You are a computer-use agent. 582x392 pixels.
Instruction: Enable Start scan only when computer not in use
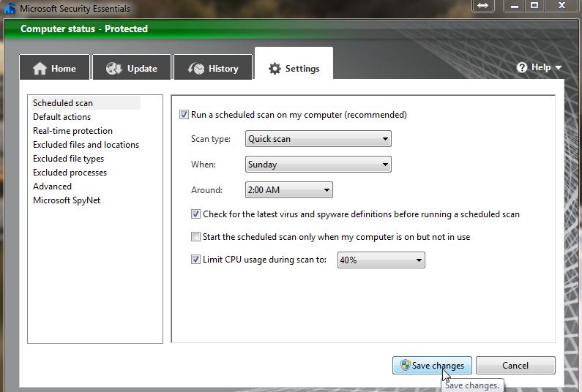click(195, 237)
